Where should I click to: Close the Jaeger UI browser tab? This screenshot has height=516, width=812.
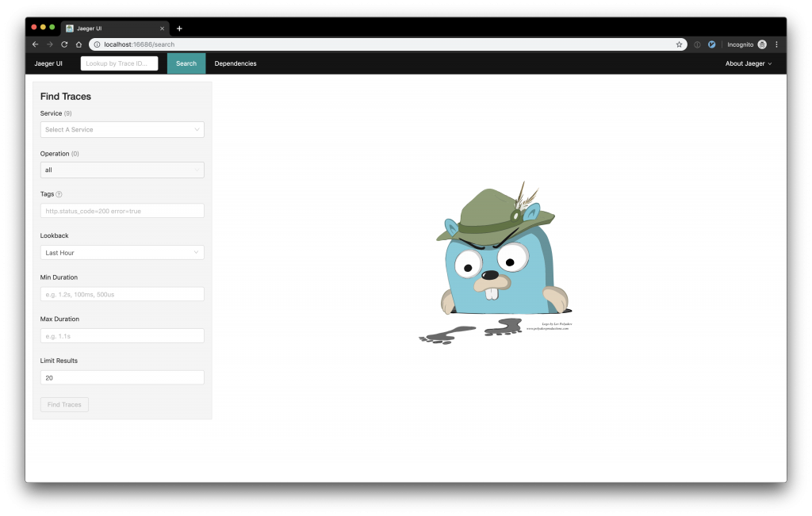[162, 29]
